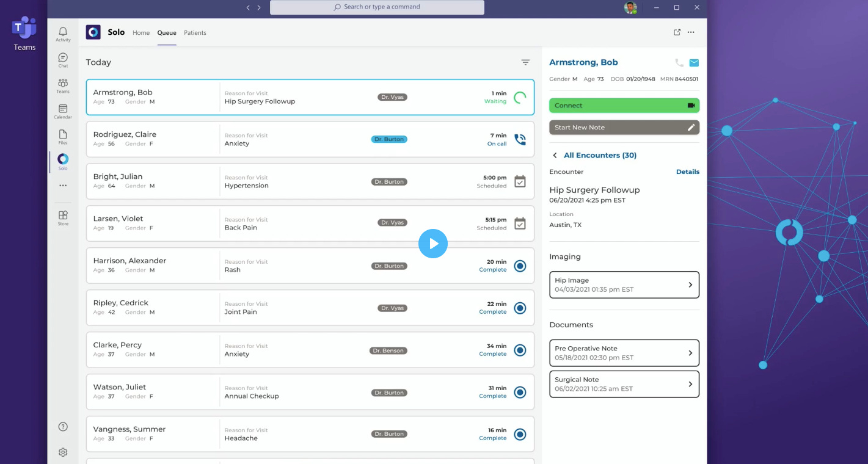868x464 pixels.
Task: Click patient name Larsen, Violet
Action: [118, 219]
